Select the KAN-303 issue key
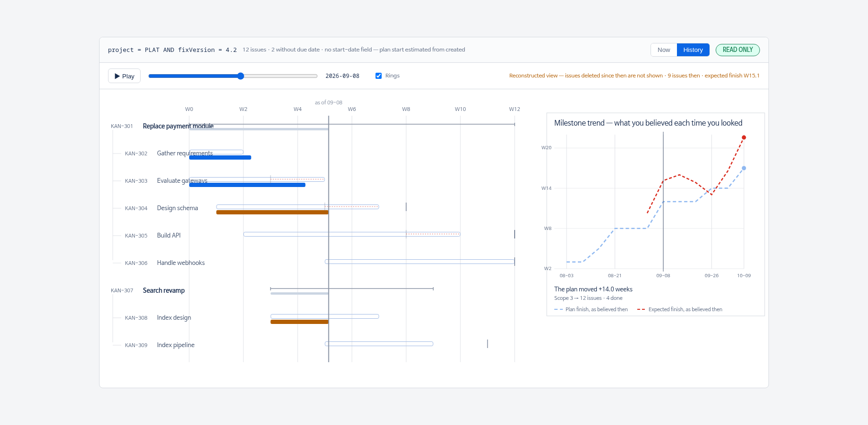 [136, 181]
